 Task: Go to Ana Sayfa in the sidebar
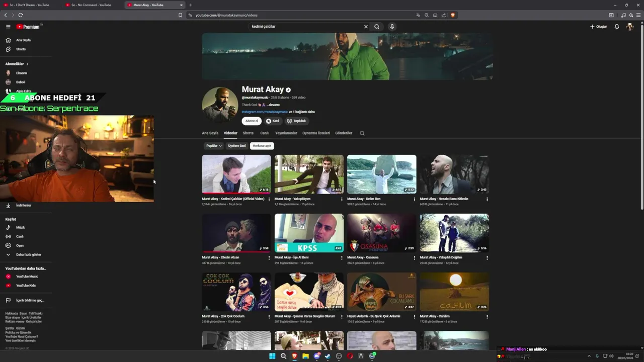pos(23,40)
